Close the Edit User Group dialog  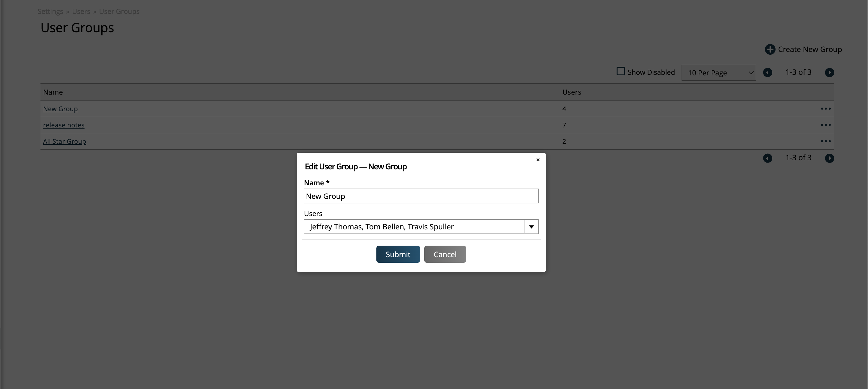point(538,160)
